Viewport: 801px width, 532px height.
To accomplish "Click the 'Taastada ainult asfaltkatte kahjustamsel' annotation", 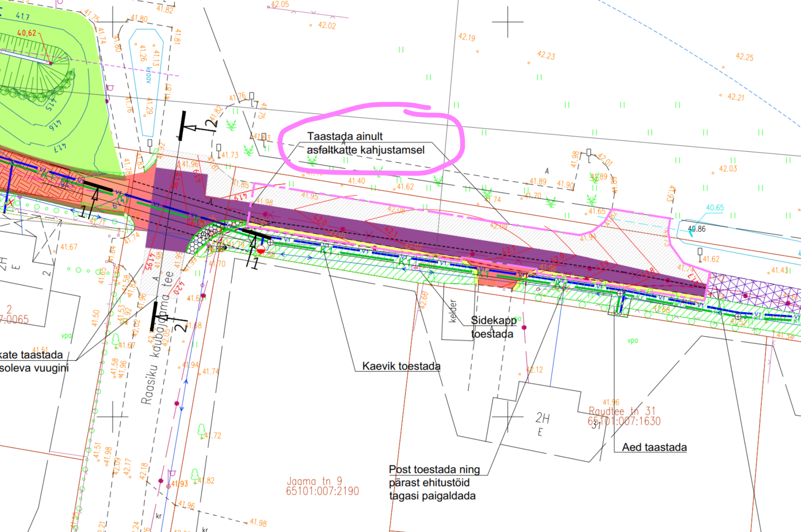I will pos(365,143).
